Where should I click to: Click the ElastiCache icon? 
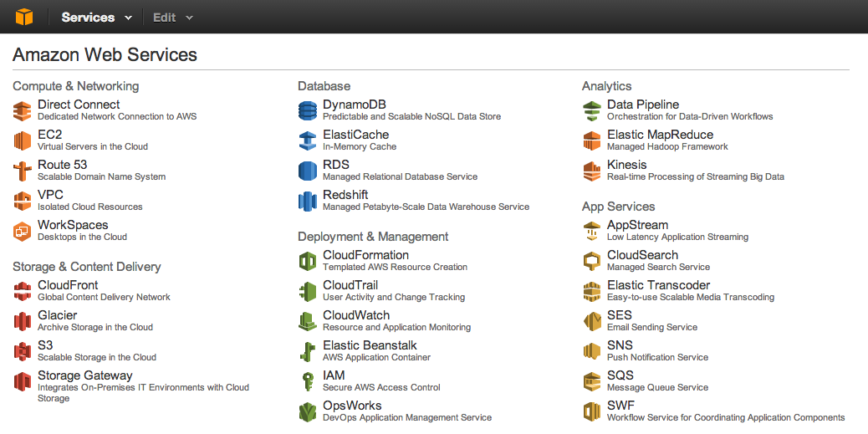coord(307,140)
